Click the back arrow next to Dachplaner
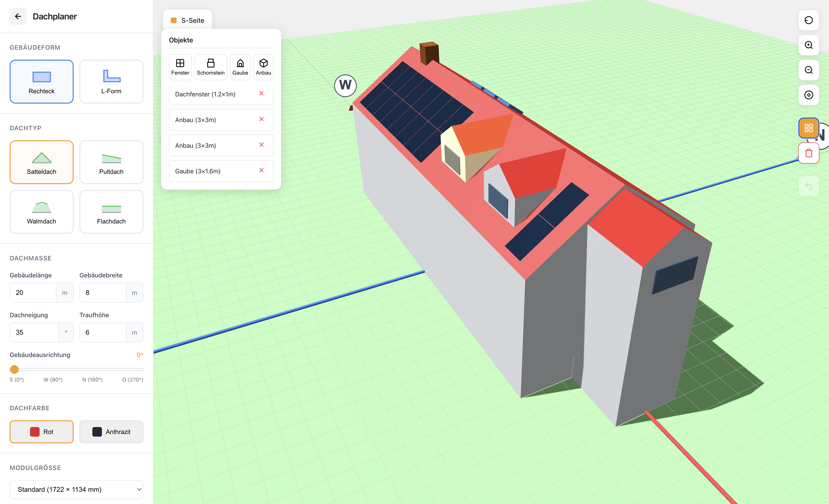This screenshot has width=829, height=504. tap(18, 16)
